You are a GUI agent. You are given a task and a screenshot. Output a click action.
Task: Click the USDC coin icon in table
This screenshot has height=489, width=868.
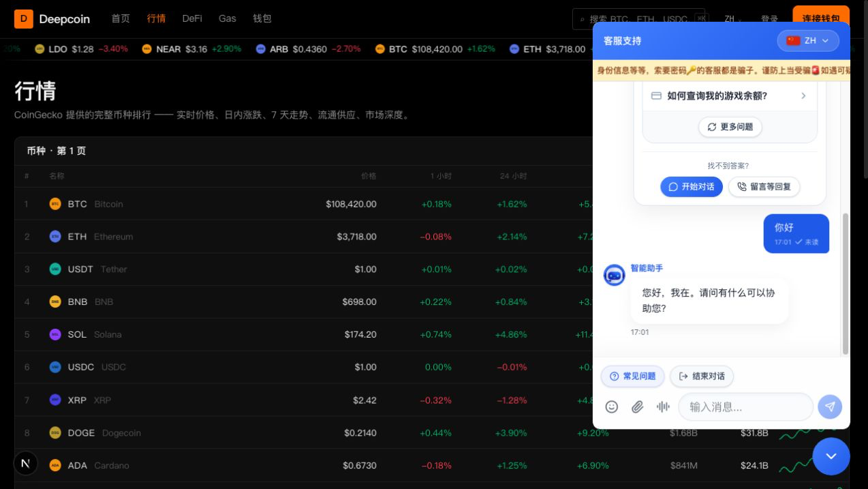pos(55,367)
